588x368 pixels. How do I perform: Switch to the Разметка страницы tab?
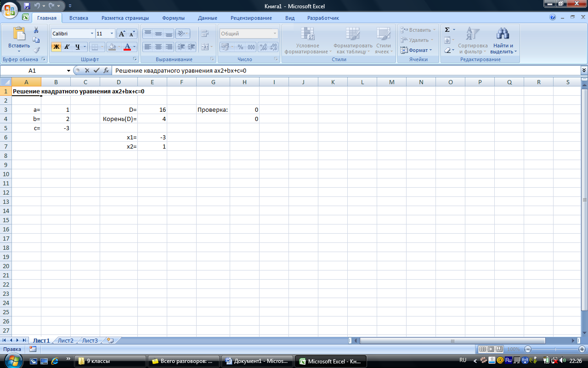[x=125, y=18]
